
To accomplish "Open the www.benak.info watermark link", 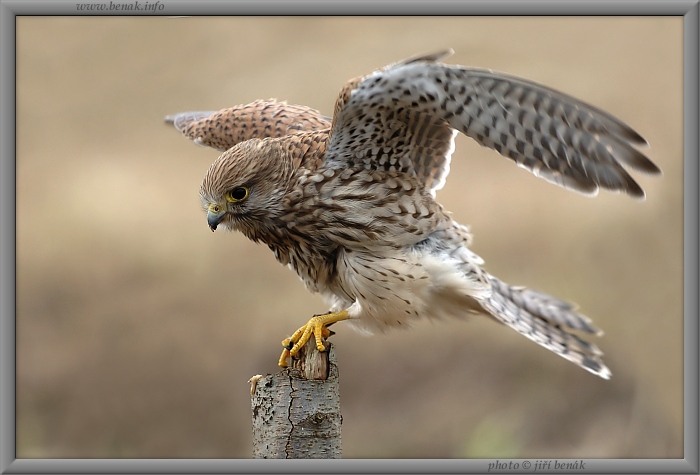I will (x=120, y=6).
